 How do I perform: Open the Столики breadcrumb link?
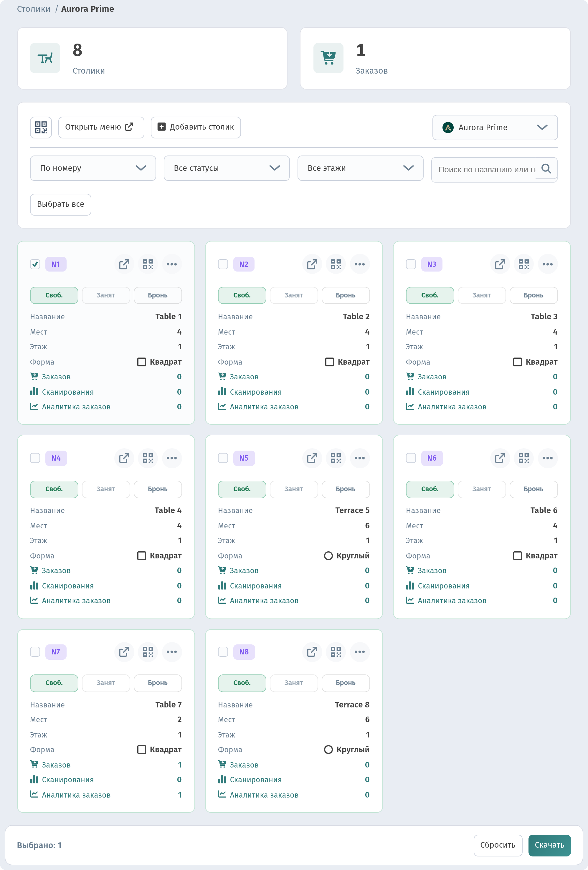(34, 9)
